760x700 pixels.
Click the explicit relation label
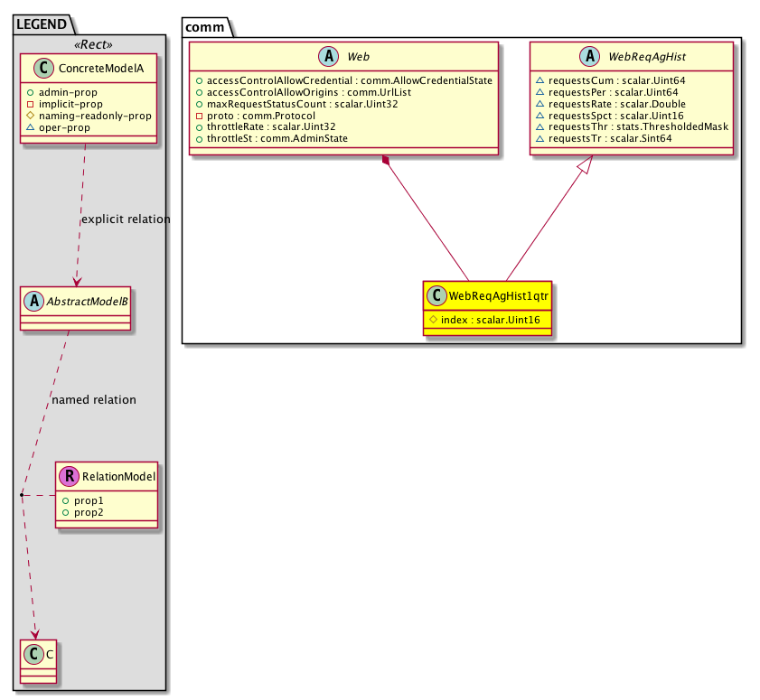tap(125, 219)
